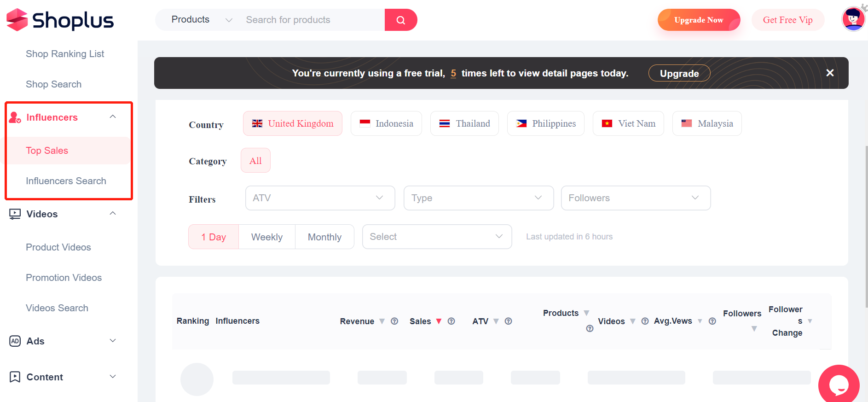Click the Shoplus logo

[60, 20]
